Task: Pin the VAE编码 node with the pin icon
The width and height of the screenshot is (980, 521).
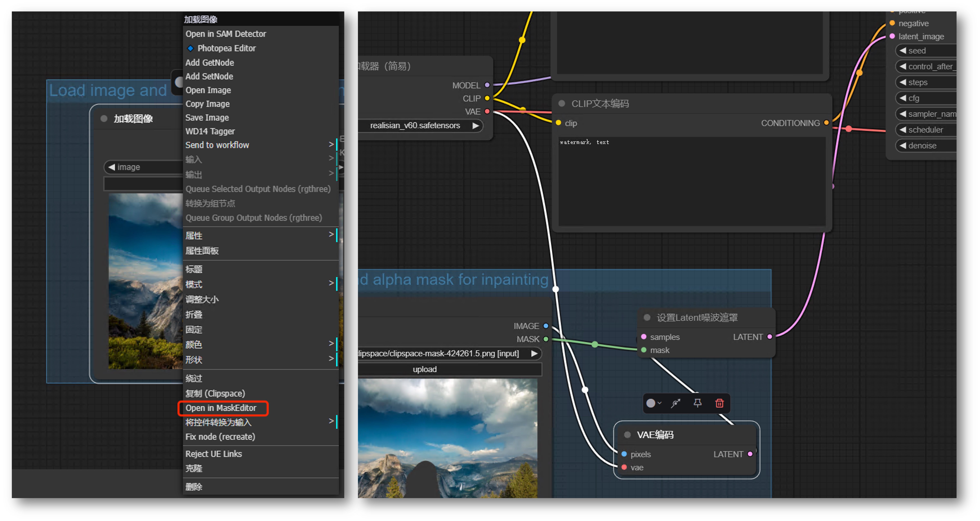Action: coord(697,403)
